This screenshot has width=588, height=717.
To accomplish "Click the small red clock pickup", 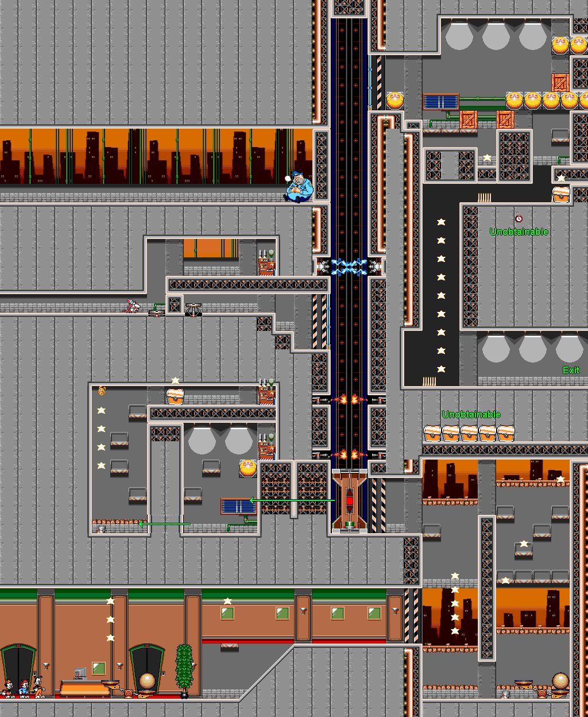I will pyautogui.click(x=519, y=219).
